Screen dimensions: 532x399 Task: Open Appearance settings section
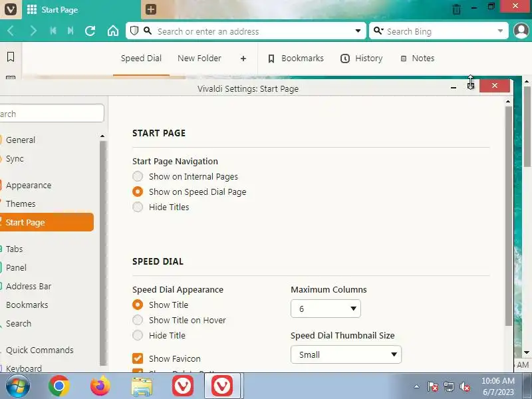tap(29, 186)
